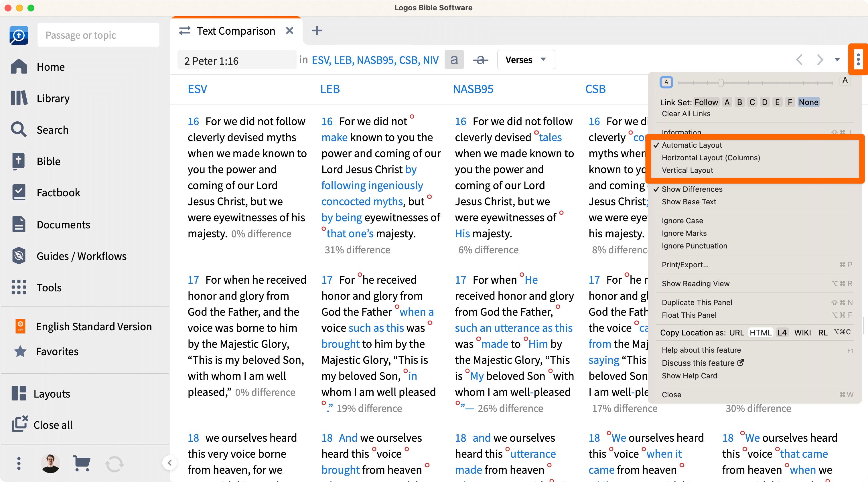Open the navigation history dropdown arrow

point(837,60)
